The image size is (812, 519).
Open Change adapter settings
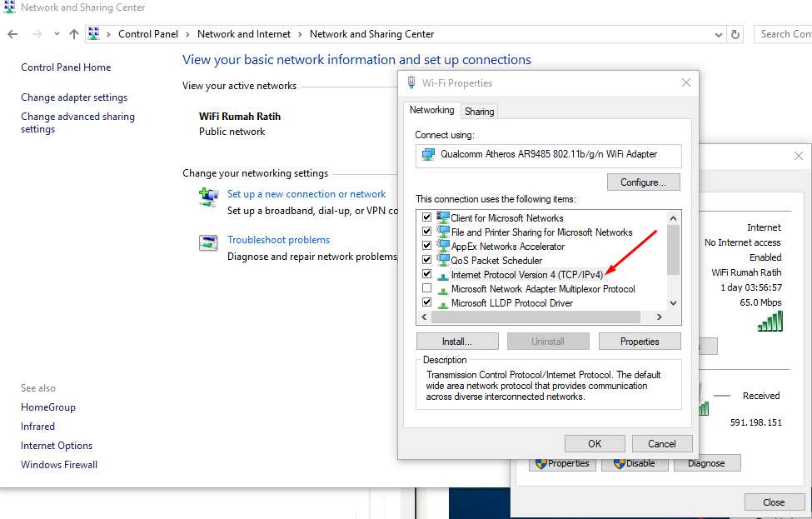point(74,97)
